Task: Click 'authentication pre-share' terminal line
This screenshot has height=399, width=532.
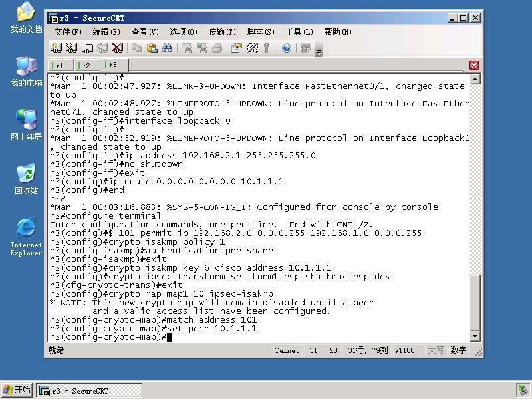Action: point(161,251)
